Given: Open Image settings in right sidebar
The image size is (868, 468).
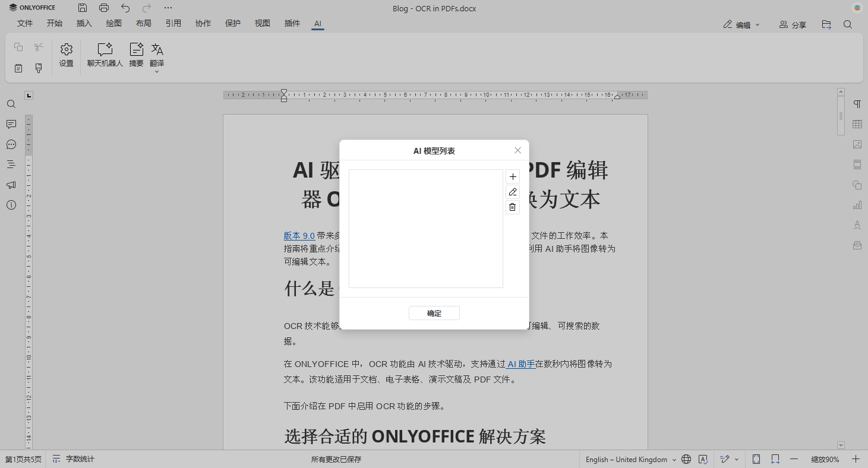Looking at the screenshot, I should [x=857, y=144].
